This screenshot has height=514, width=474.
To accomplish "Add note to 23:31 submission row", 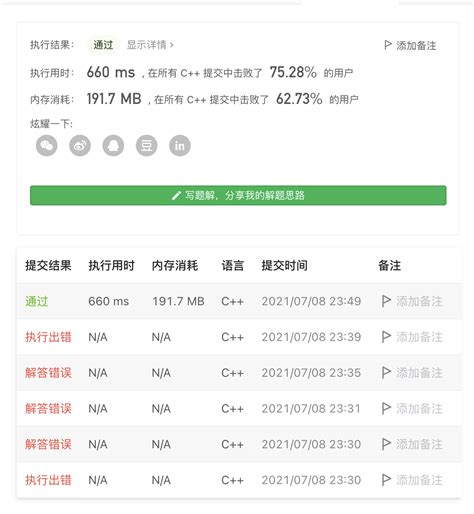I will pos(412,408).
